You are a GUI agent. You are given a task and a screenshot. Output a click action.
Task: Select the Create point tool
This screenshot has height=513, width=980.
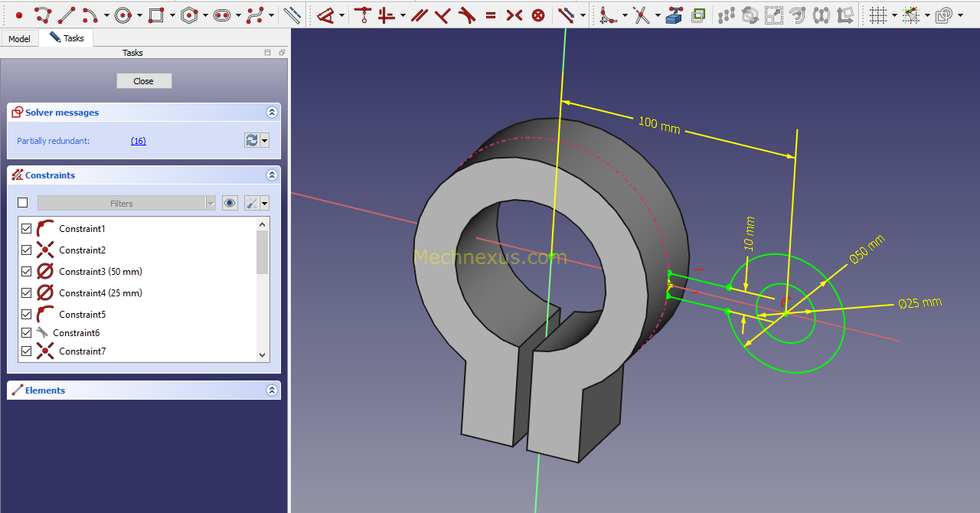tap(18, 15)
